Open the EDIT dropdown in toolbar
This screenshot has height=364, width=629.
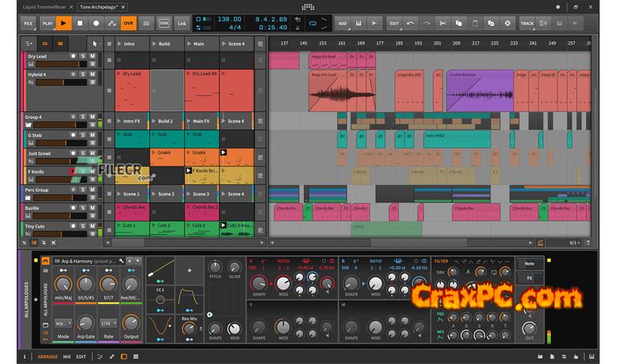pyautogui.click(x=394, y=23)
